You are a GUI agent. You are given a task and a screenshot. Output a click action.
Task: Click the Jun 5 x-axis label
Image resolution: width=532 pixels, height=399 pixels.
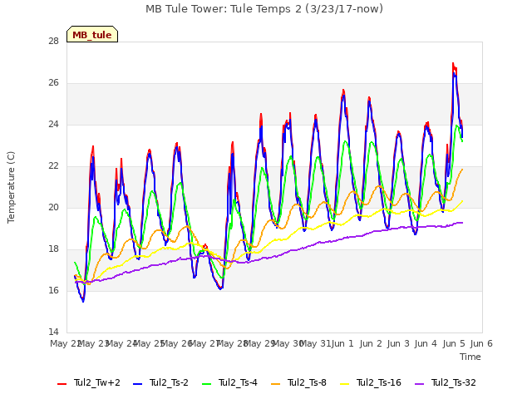(x=454, y=343)
